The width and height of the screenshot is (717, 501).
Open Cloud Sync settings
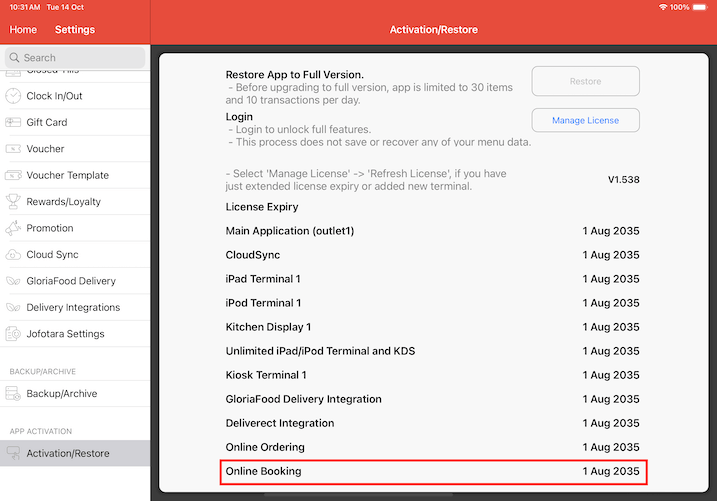(75, 255)
